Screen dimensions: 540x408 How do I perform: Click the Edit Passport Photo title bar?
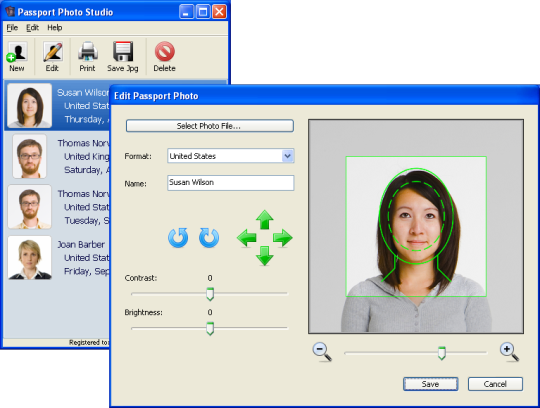coord(324,96)
